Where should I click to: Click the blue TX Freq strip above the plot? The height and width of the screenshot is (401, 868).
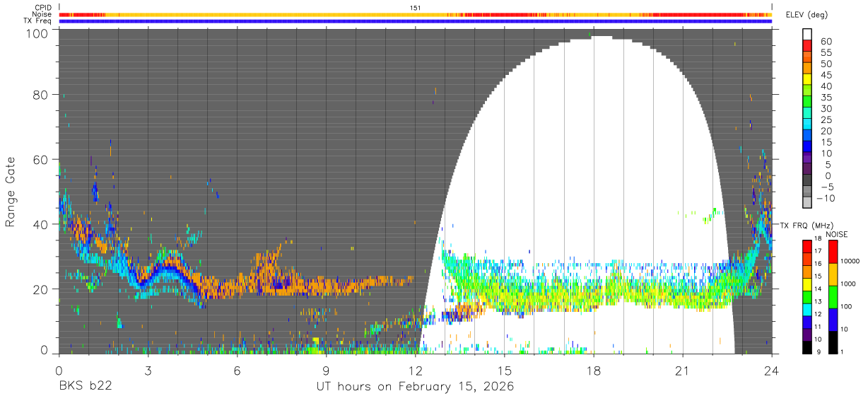point(415,21)
